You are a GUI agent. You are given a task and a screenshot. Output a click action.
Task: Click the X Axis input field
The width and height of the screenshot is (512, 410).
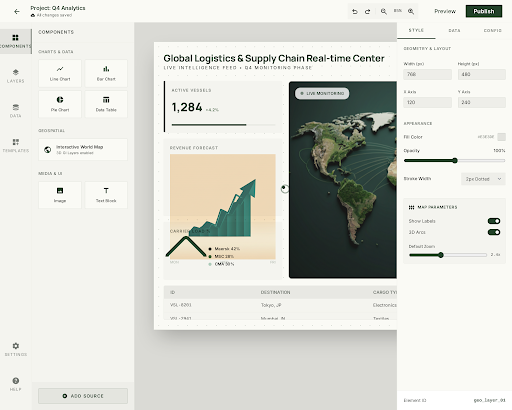(427, 102)
